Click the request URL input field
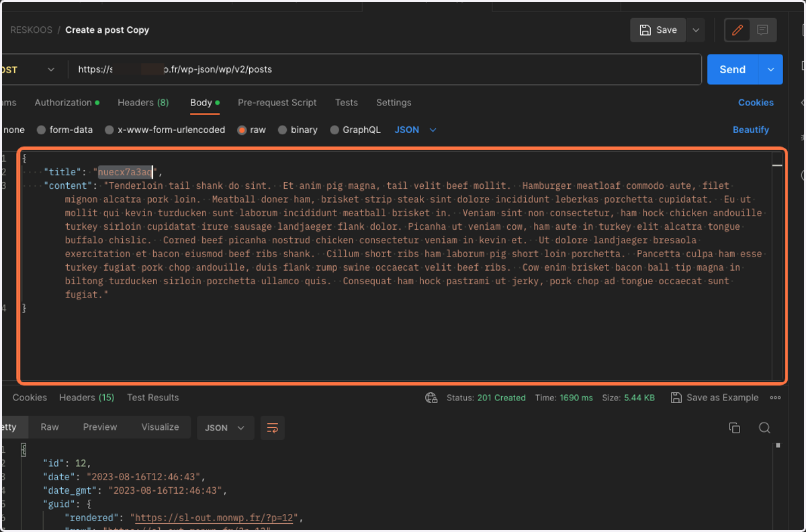Image resolution: width=806 pixels, height=532 pixels. tap(386, 69)
